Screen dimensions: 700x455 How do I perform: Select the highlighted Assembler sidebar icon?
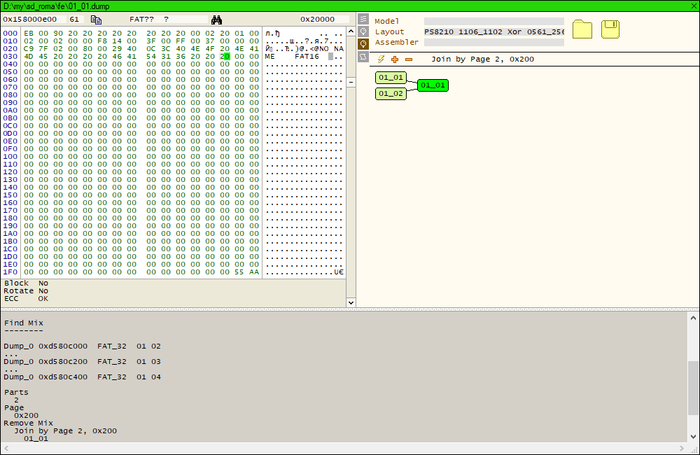coord(363,43)
